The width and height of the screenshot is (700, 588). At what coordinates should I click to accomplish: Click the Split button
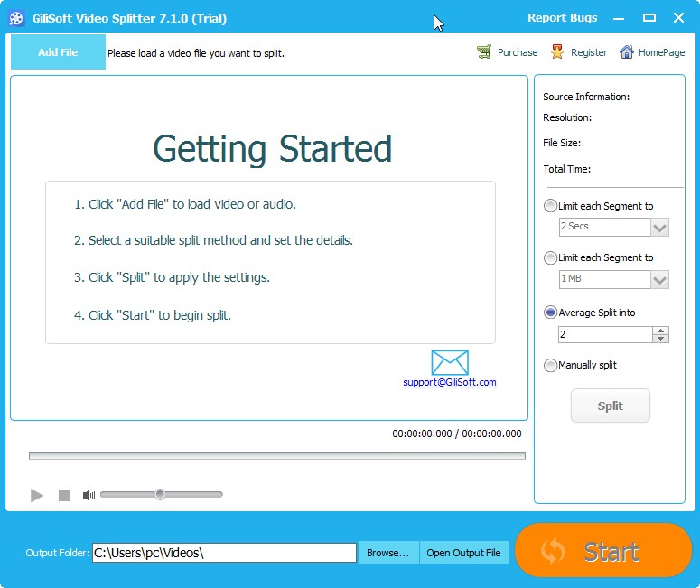coord(611,406)
